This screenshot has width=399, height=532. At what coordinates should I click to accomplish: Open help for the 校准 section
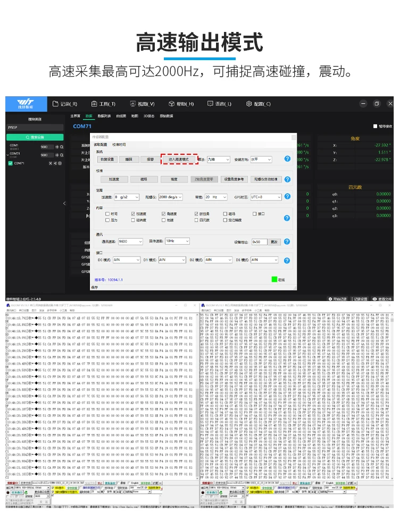click(x=287, y=179)
